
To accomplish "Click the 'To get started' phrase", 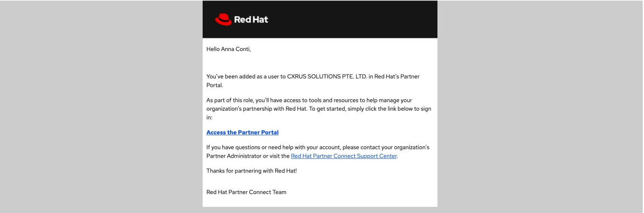I will pyautogui.click(x=327, y=109).
